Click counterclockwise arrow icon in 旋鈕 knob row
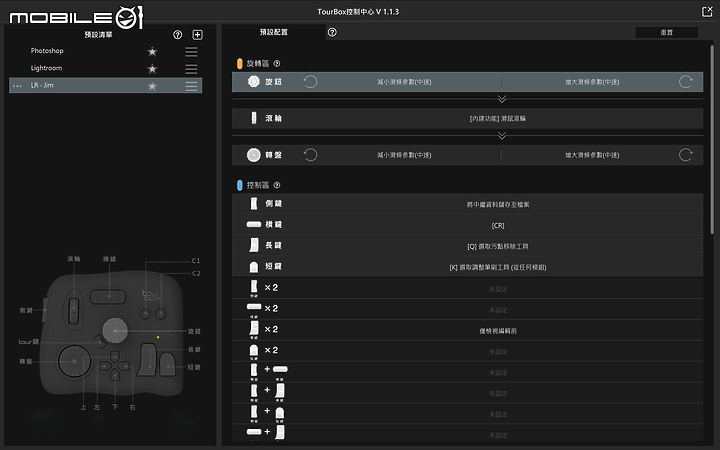720x450 pixels. pyautogui.click(x=310, y=82)
